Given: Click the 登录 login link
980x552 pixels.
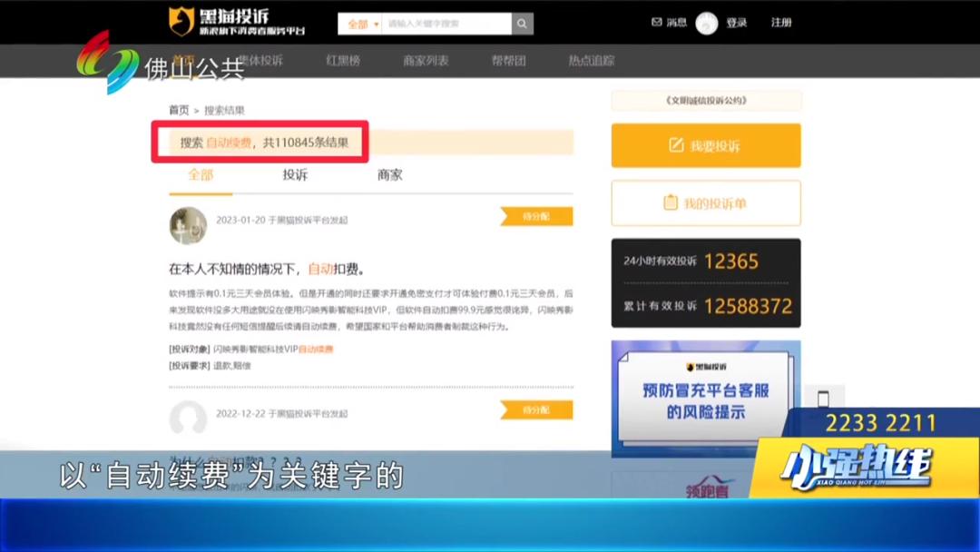Looking at the screenshot, I should point(737,23).
